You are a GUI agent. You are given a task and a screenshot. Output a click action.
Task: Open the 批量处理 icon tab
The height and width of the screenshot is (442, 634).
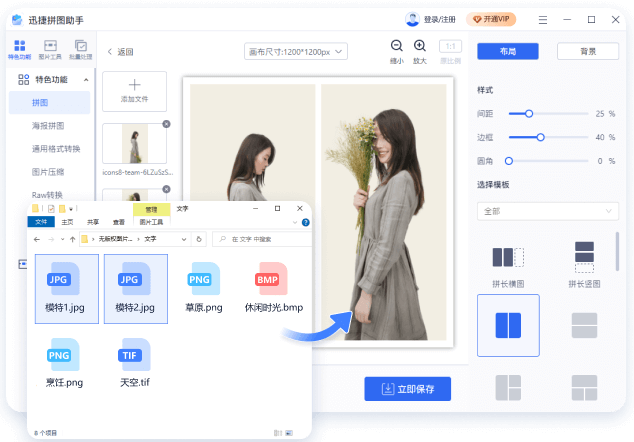pyautogui.click(x=81, y=50)
